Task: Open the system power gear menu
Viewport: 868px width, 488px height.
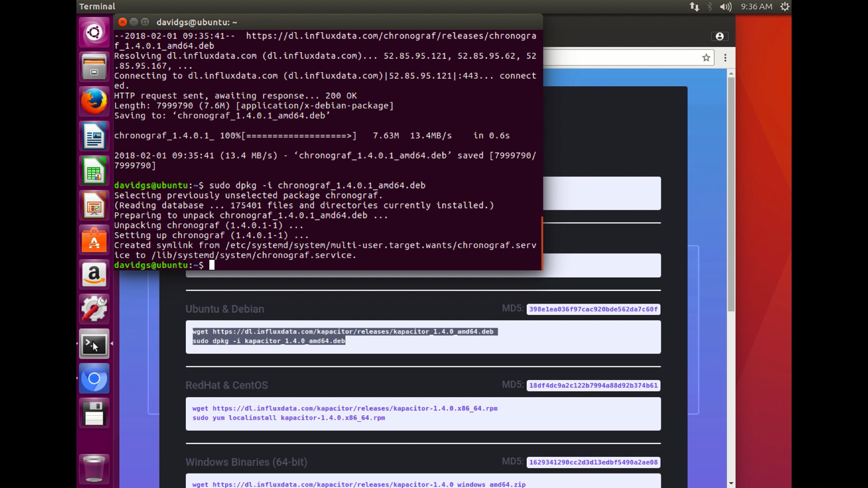Action: point(784,7)
